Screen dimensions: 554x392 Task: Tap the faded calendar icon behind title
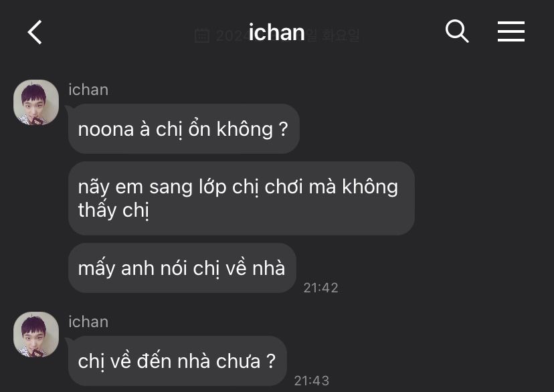[x=202, y=35]
